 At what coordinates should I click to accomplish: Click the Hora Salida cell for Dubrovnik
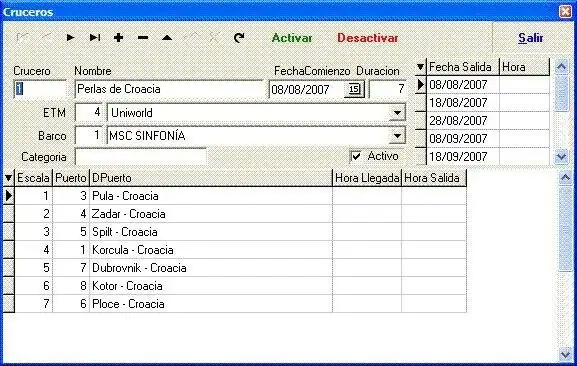(x=434, y=268)
